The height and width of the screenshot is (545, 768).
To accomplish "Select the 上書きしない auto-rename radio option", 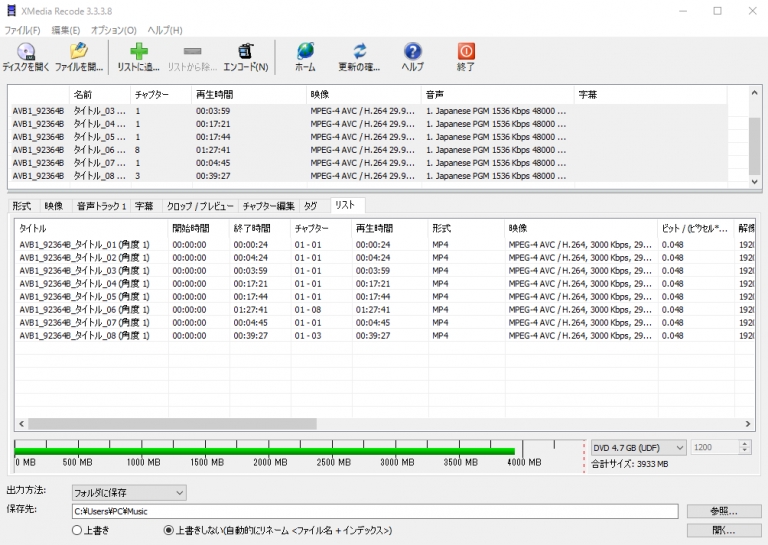I will [169, 530].
